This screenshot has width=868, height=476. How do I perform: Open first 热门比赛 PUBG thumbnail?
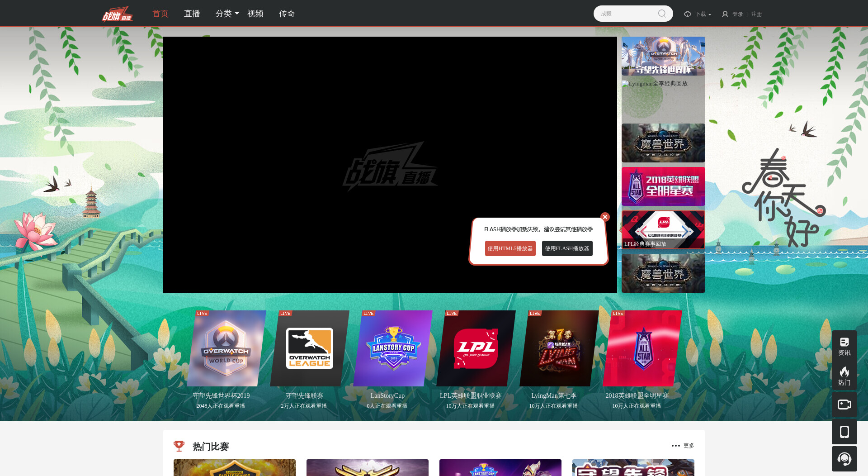coord(235,468)
